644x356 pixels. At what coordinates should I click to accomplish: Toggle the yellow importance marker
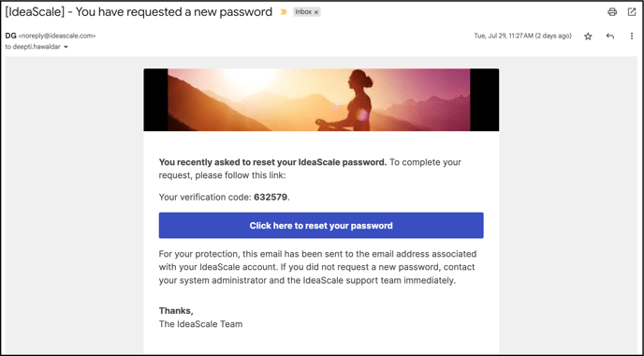coord(284,12)
